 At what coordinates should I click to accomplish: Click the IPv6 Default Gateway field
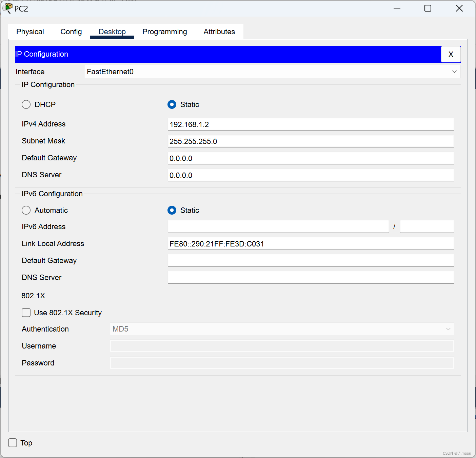point(311,260)
